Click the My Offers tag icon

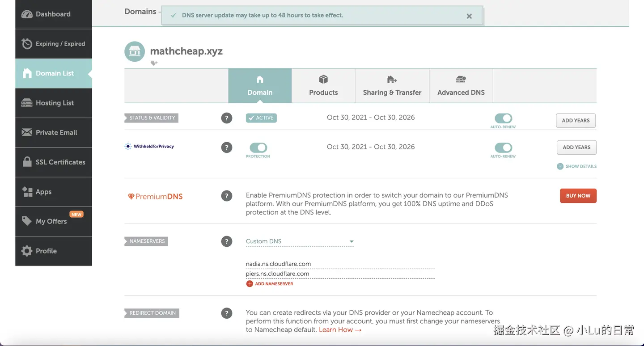click(x=27, y=221)
